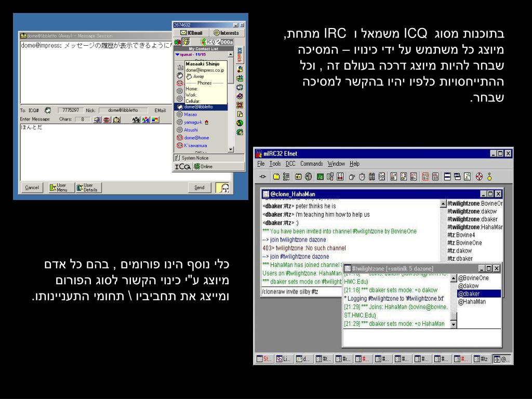Click the cascade windows icon in mIRC toolbar

tap(457, 177)
